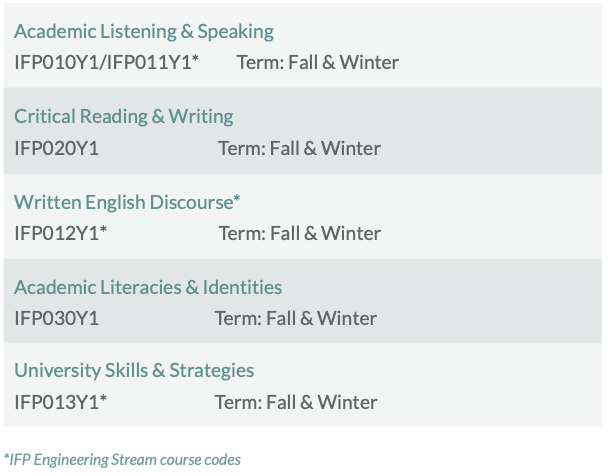Click the asterisk after Written English Discourse
Screen dimensions: 608x476
(x=237, y=198)
